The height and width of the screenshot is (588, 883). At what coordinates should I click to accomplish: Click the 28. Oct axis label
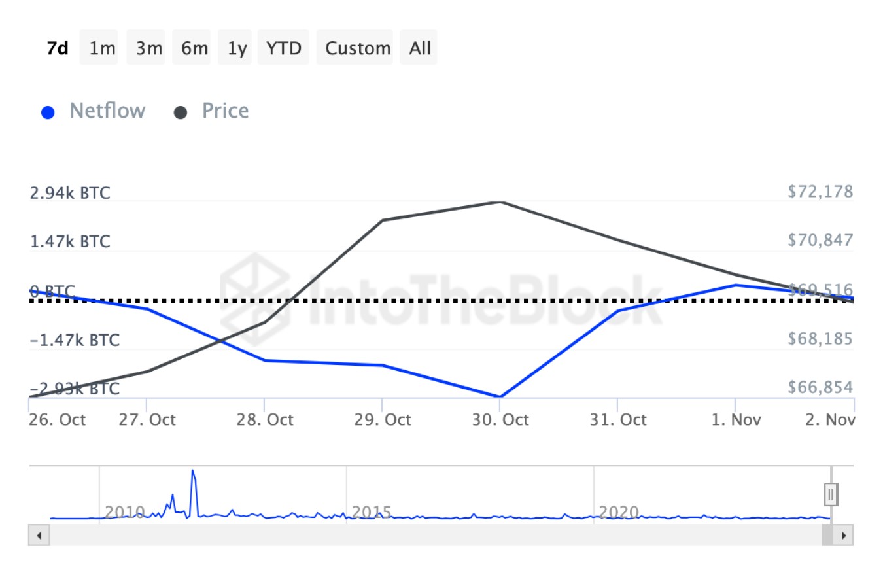click(265, 420)
